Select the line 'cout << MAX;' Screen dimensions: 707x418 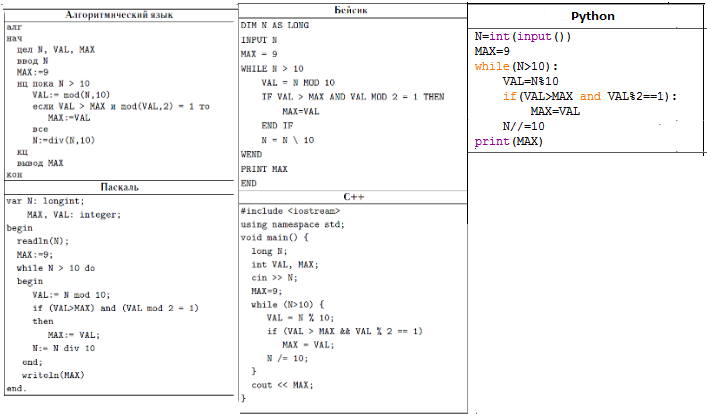point(282,385)
